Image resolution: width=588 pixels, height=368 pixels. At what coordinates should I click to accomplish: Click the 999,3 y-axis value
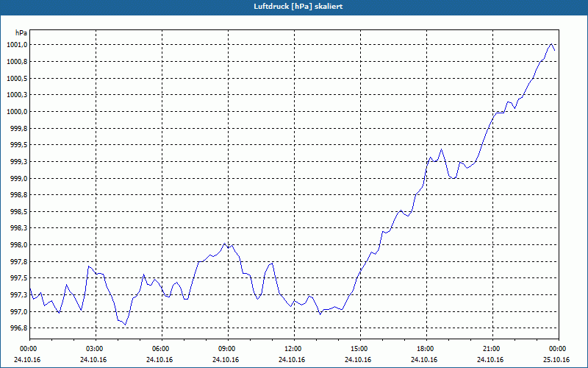(x=19, y=162)
